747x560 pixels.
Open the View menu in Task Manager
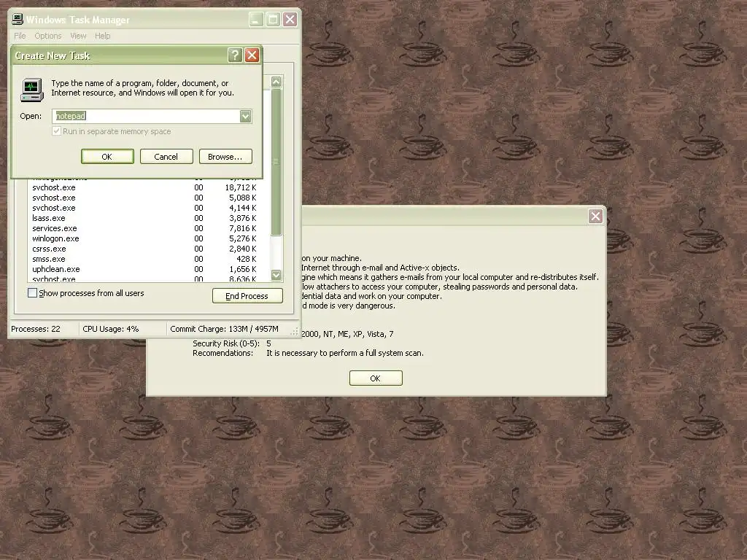(x=78, y=36)
